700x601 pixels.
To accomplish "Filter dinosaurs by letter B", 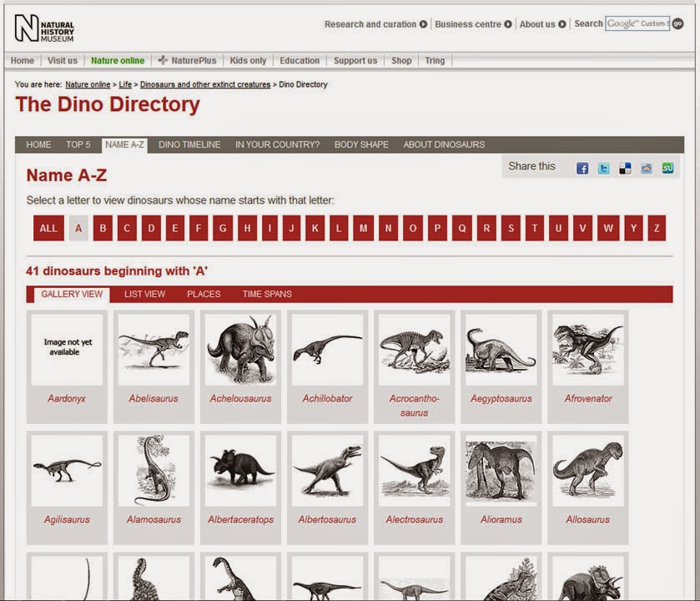I will coord(103,228).
